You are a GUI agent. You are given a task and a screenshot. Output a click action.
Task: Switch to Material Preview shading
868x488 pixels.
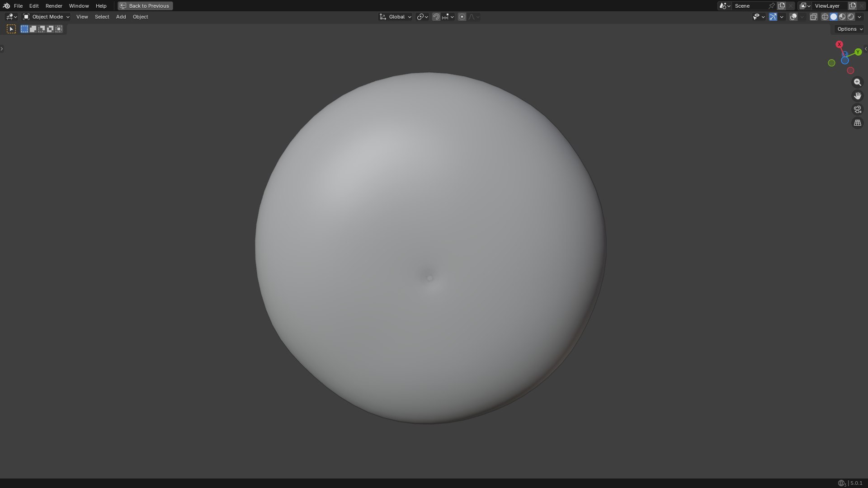click(842, 17)
